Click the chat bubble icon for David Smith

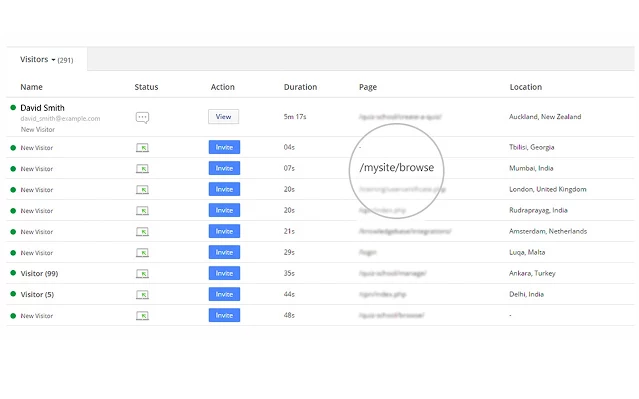142,117
